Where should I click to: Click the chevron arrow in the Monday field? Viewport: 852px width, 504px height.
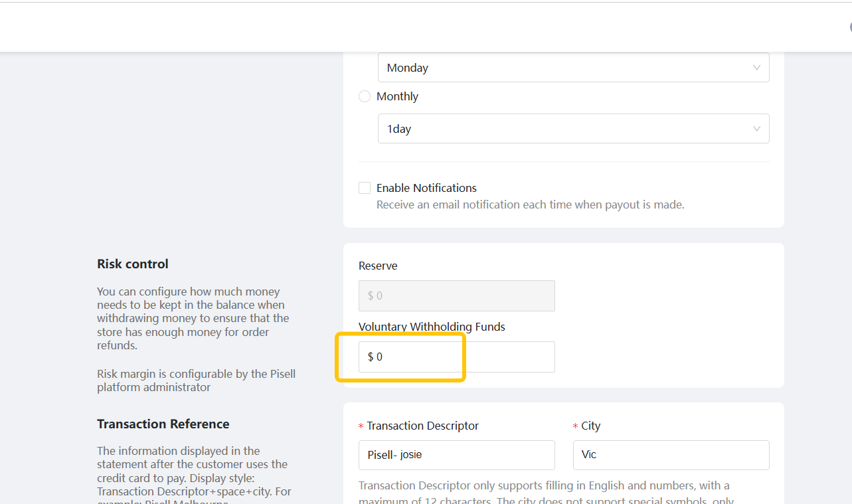pos(756,68)
